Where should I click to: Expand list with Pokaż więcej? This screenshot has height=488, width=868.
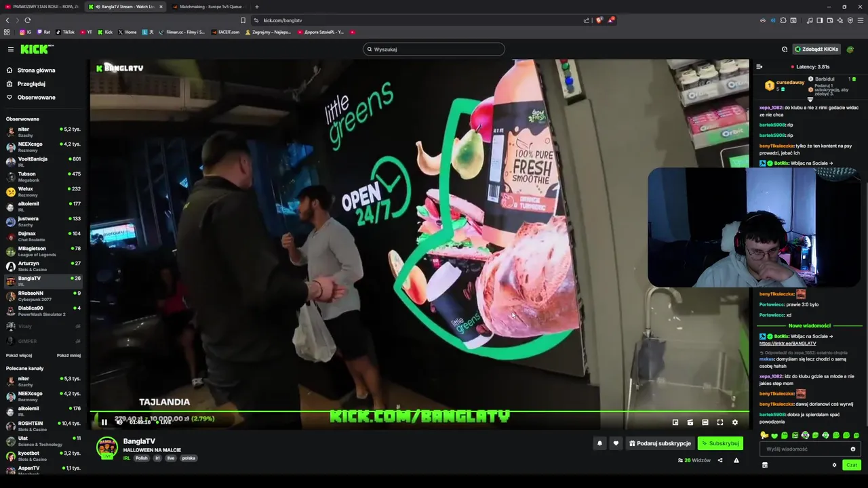tap(19, 355)
